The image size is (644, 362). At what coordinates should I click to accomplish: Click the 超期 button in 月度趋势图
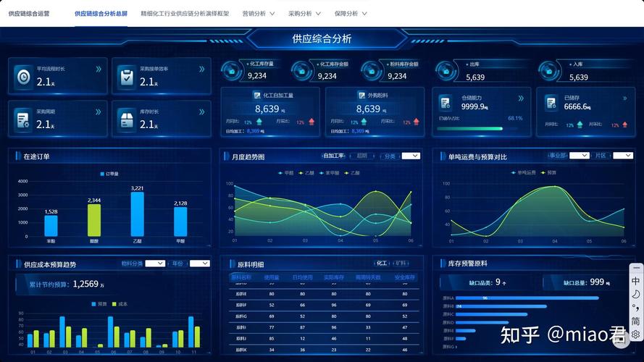[x=361, y=156]
